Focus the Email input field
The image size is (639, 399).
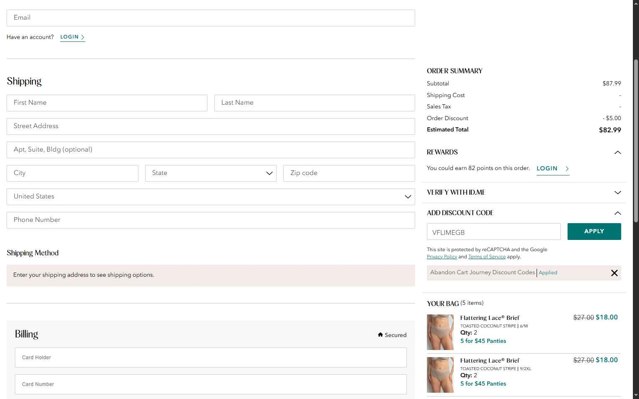(x=211, y=18)
